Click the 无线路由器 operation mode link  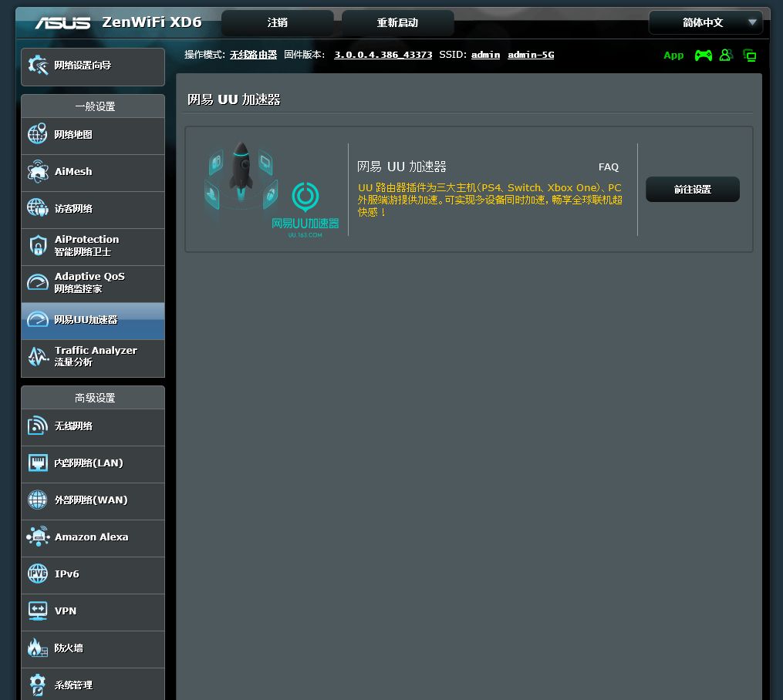[x=253, y=55]
